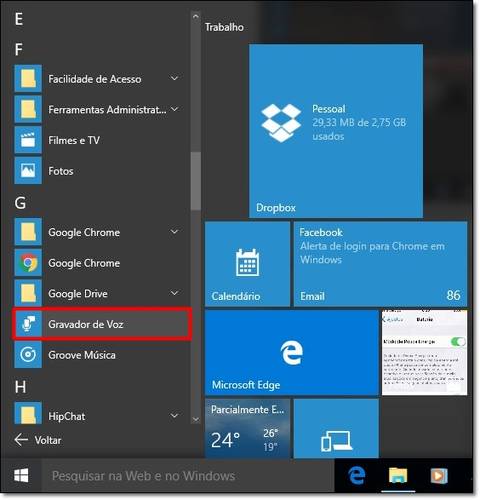The image size is (480, 500).
Task: Select letter H section header
Action: click(20, 387)
